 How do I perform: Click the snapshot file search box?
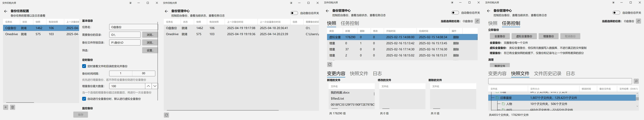560,81
